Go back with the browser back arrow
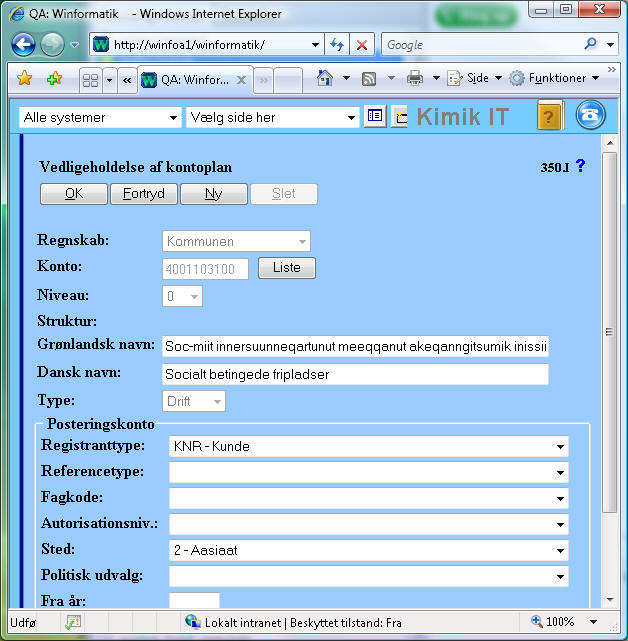The image size is (628, 641). 23,44
